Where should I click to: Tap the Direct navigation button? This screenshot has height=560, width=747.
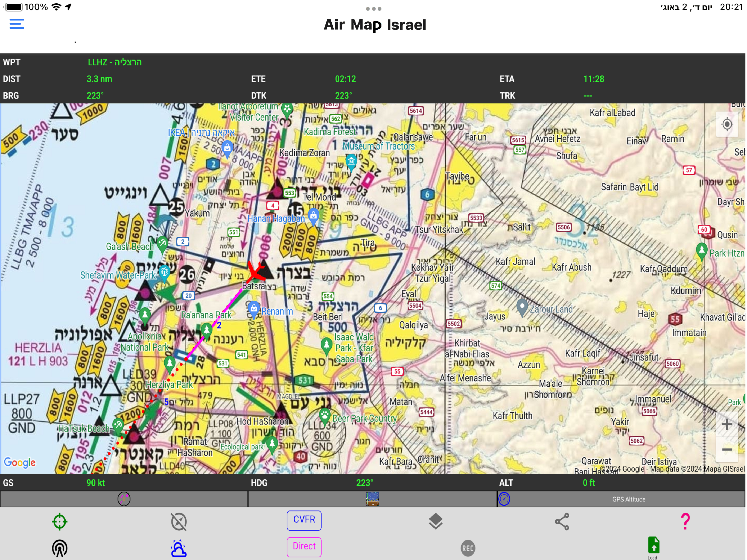pos(304,547)
